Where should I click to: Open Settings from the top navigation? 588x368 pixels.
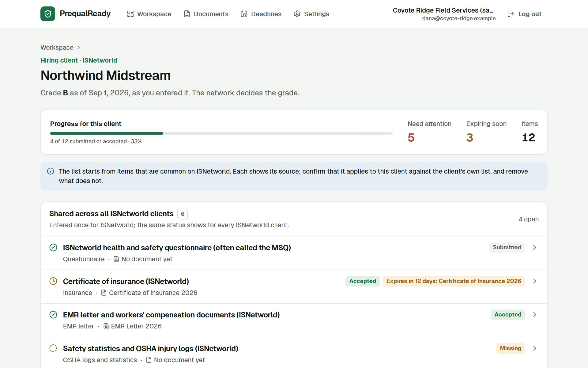point(311,14)
